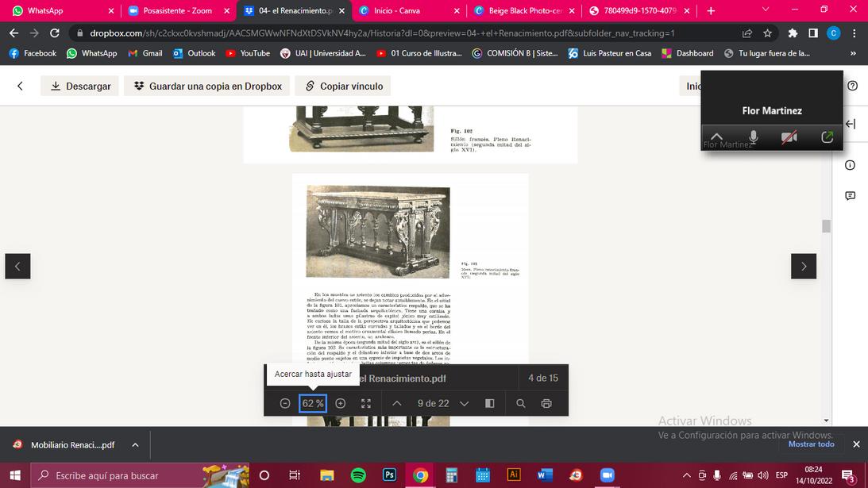This screenshot has height=488, width=868.
Task: Switch to the 780499d9-1570-4079 tab
Action: [640, 10]
